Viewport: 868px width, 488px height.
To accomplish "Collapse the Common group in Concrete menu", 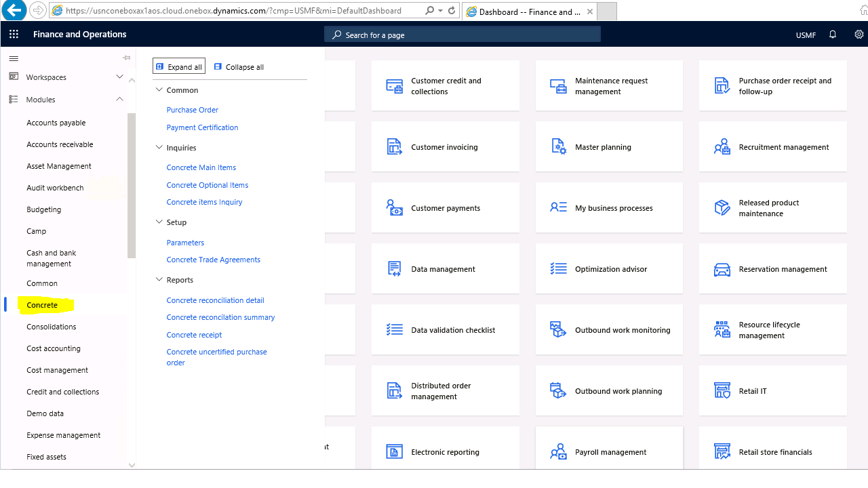I will coord(159,89).
